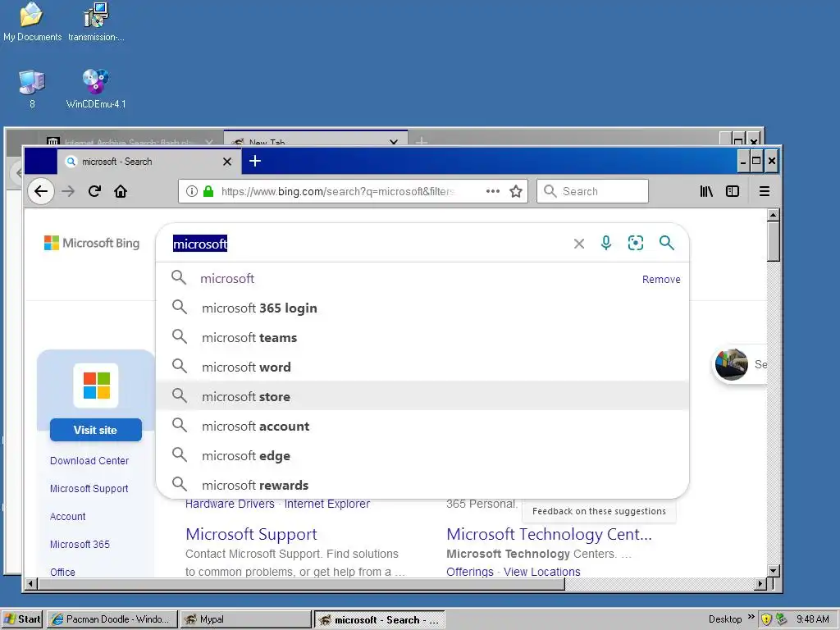This screenshot has width=840, height=630.
Task: Open Bing visual search camera icon
Action: [636, 243]
